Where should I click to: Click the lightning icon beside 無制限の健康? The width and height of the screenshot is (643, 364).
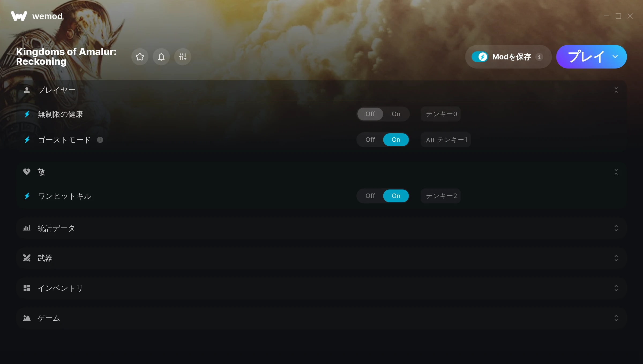pos(27,114)
